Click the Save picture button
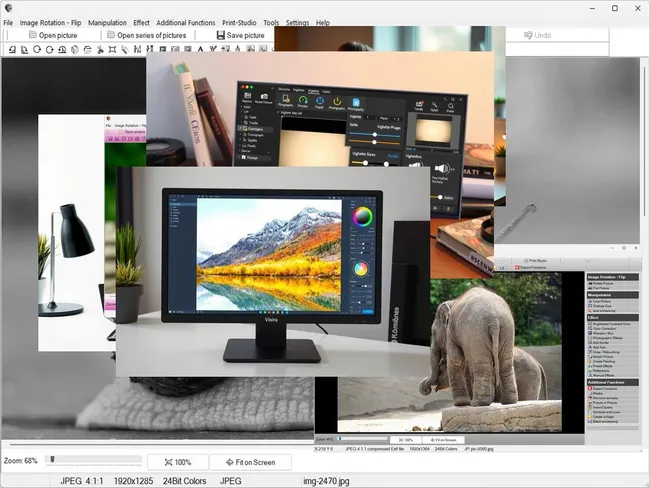This screenshot has height=488, width=650. [240, 35]
